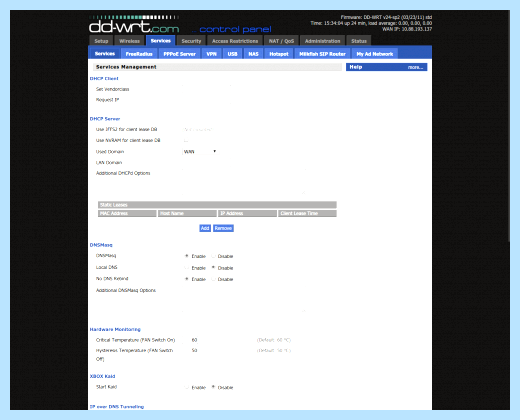Go to Access Restrictions tab
This screenshot has height=420, width=520.
coord(235,41)
